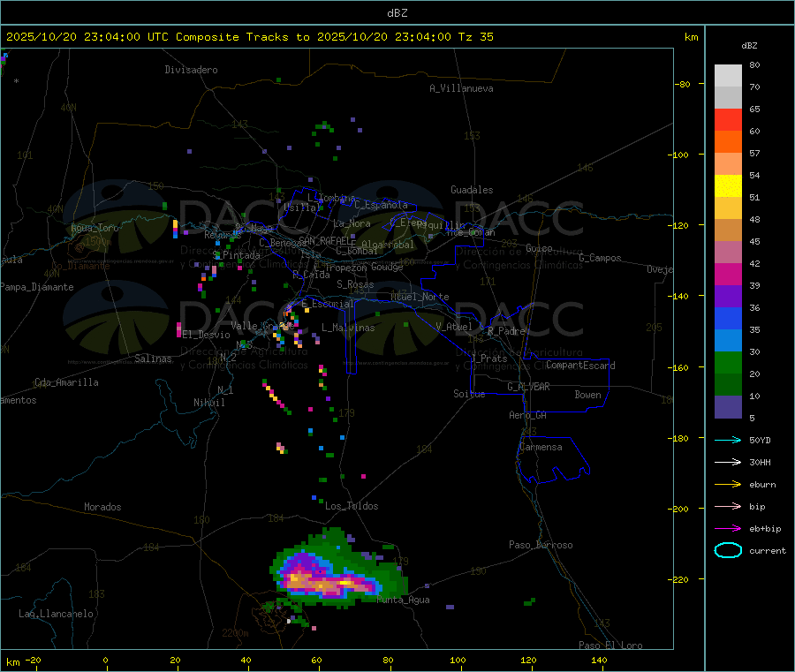Viewport: 795px width, 672px height.
Task: Click the yellow eburn arrow legend icon
Action: click(x=728, y=485)
